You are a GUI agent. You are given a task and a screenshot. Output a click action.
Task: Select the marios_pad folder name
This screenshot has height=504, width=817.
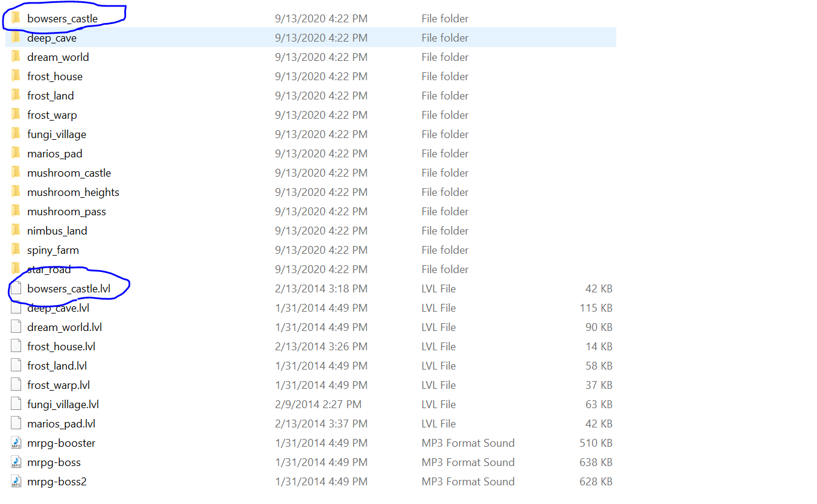coord(55,154)
